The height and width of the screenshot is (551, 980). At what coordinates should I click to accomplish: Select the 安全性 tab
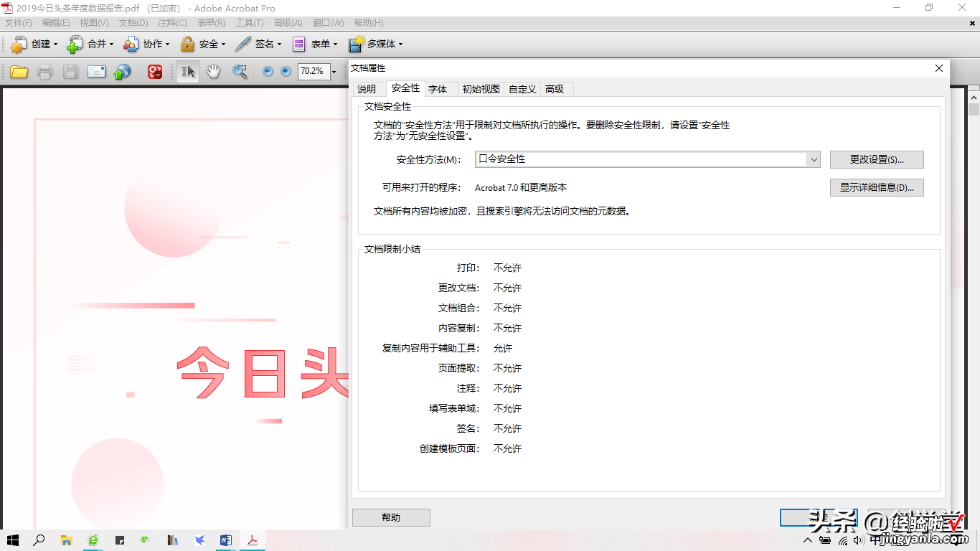point(405,88)
